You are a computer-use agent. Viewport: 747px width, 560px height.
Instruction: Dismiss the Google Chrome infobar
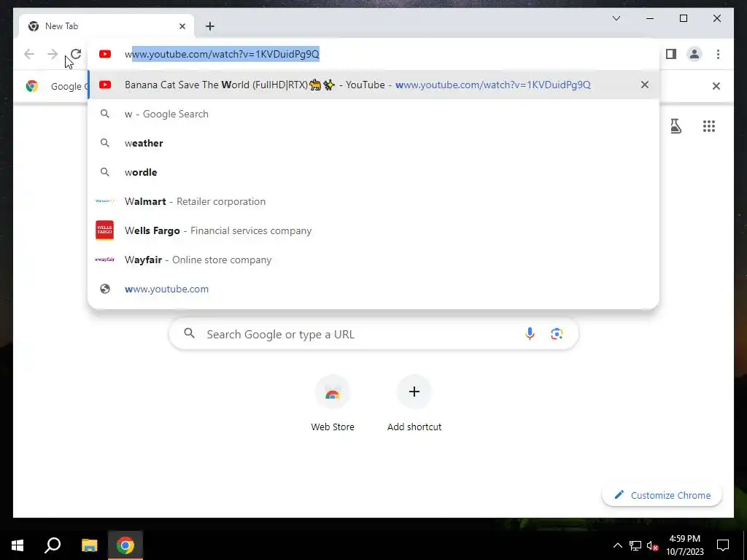pos(716,86)
